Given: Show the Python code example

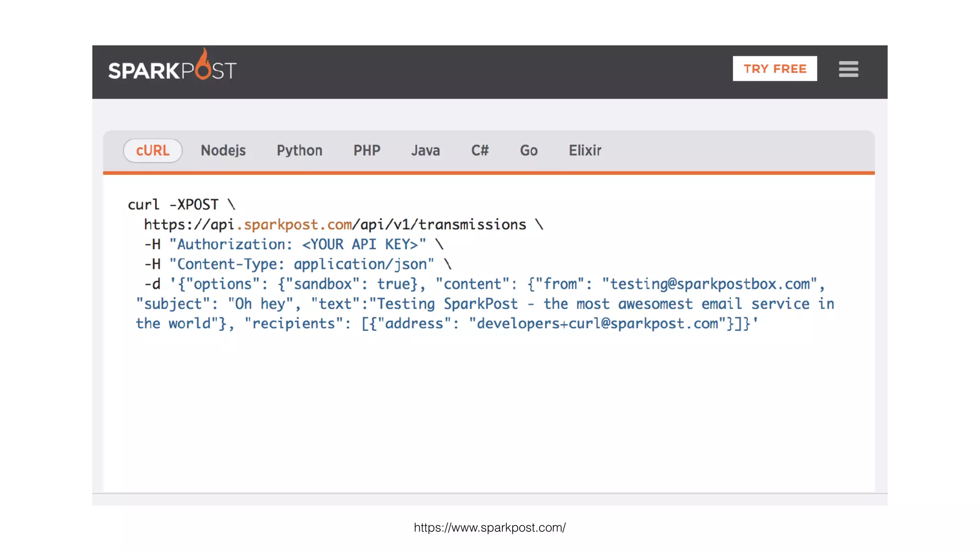Looking at the screenshot, I should coord(299,151).
